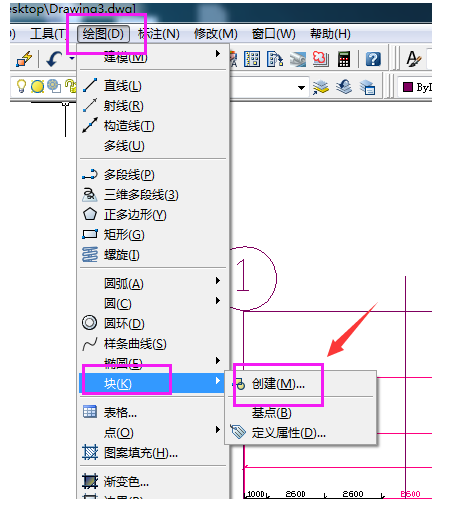This screenshot has width=465, height=508.
Task: Expand the 圆弧(A) arc submenu
Action: point(153,283)
